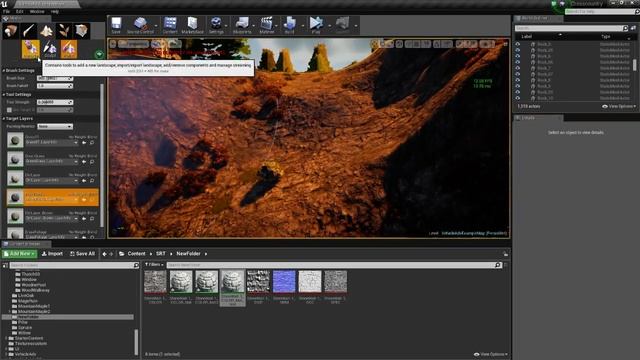Screen dimensions: 640x360
Task: Switch to Landscape mode icon
Action: tap(46, 31)
